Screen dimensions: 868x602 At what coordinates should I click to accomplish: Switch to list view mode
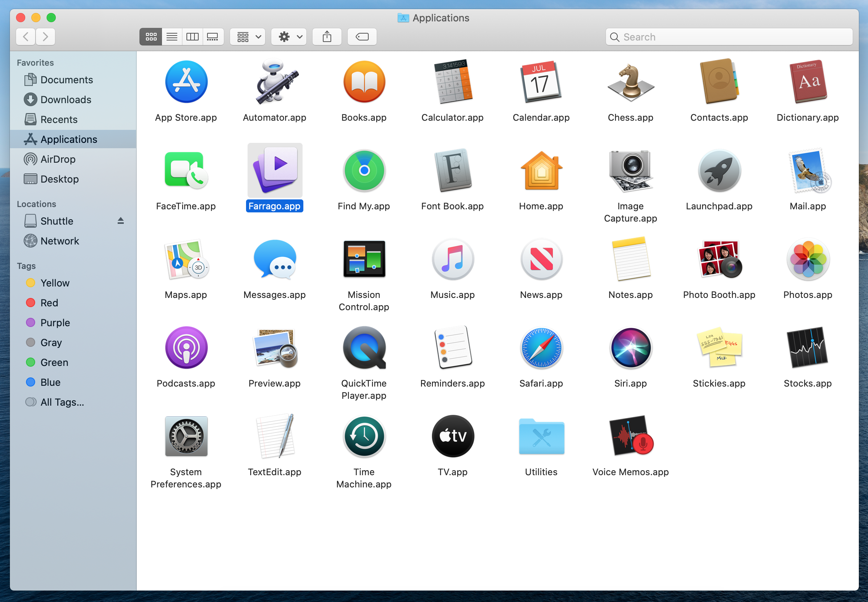172,37
